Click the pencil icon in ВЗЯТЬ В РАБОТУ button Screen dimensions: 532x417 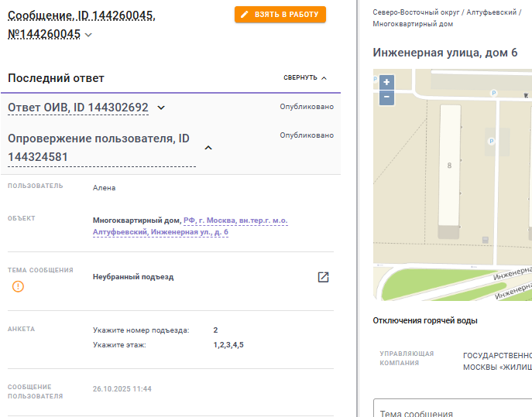click(244, 15)
